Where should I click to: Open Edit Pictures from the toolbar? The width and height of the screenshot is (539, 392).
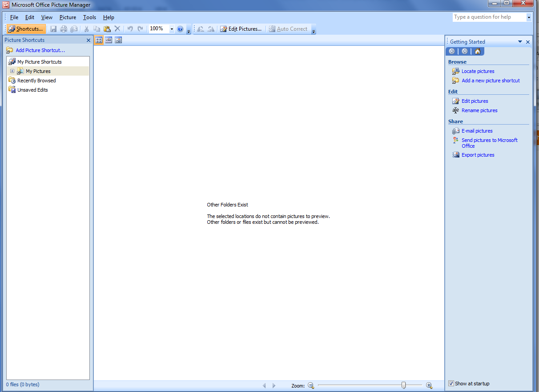click(241, 28)
